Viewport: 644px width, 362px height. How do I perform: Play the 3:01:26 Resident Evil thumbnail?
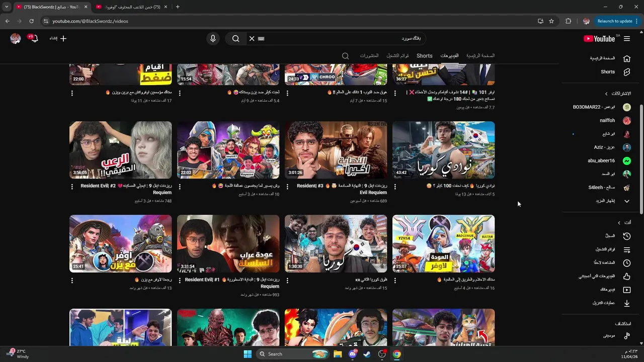tap(336, 150)
